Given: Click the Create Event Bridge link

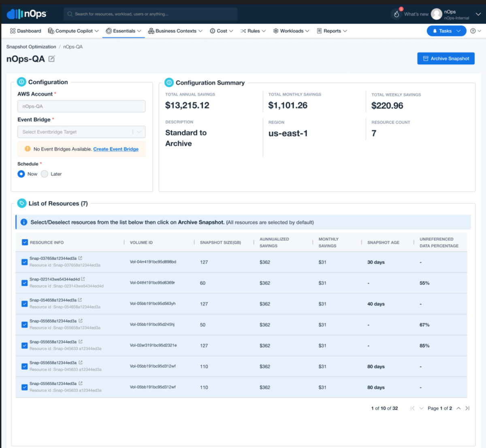Looking at the screenshot, I should (x=116, y=149).
